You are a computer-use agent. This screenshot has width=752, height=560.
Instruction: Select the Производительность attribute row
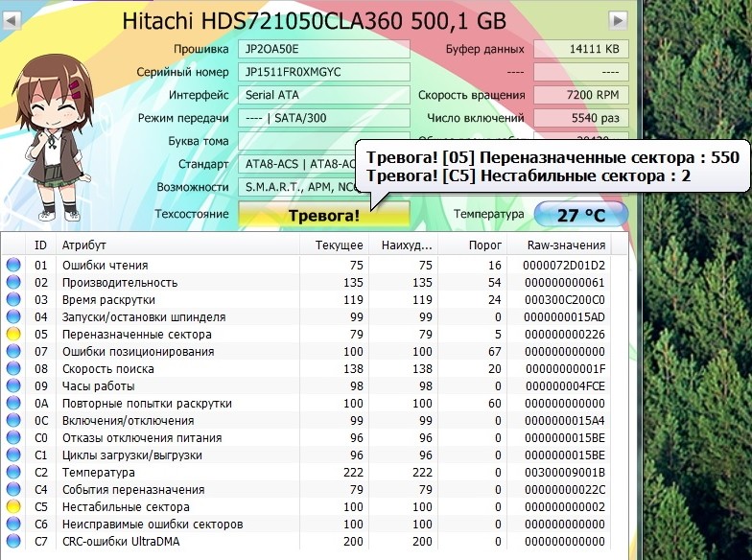[307, 282]
